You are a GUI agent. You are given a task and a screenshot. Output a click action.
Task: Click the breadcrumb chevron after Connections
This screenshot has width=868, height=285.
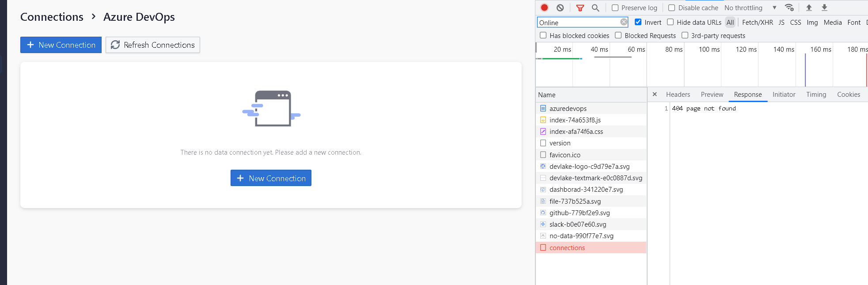click(x=93, y=16)
